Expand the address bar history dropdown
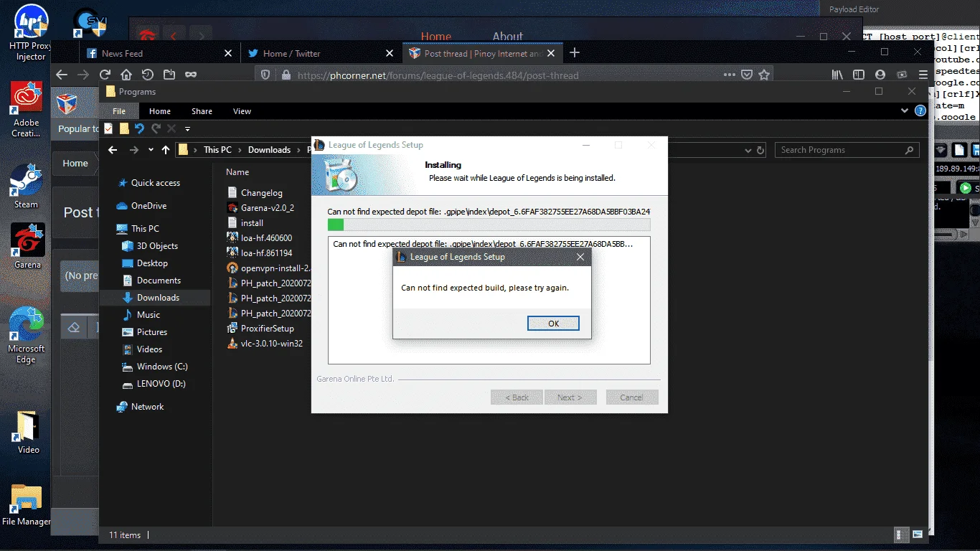This screenshot has width=980, height=551. 748,150
